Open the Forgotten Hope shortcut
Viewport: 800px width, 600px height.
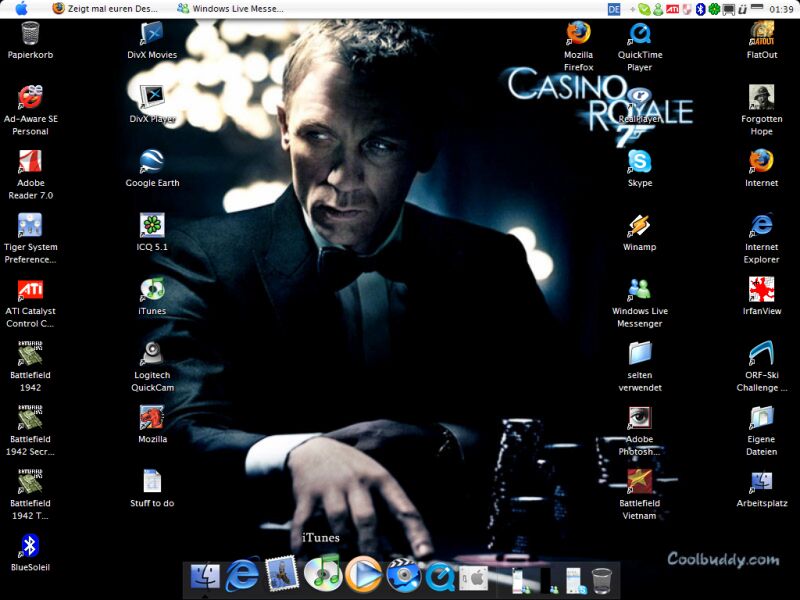click(762, 97)
